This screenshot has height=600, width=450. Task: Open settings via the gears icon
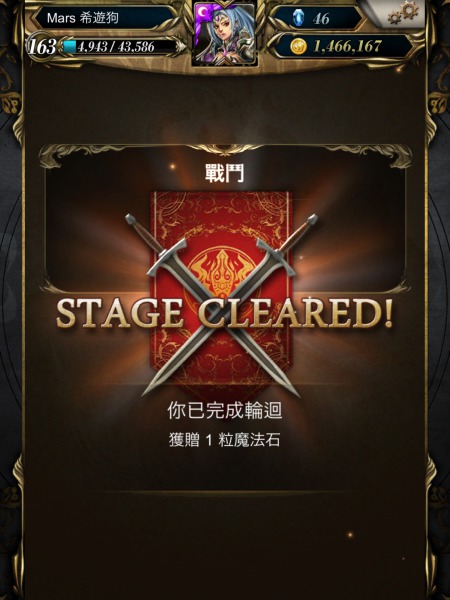point(404,12)
